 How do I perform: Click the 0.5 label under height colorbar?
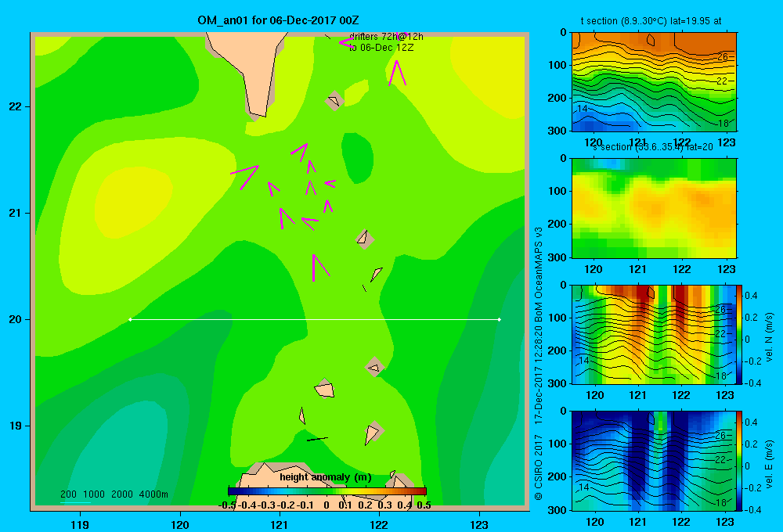tap(424, 505)
